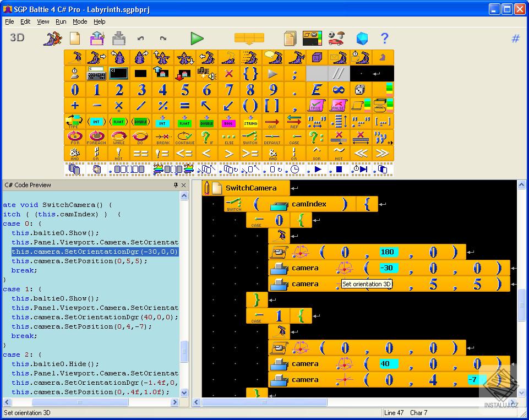Select the digit 9 element

coord(272,90)
